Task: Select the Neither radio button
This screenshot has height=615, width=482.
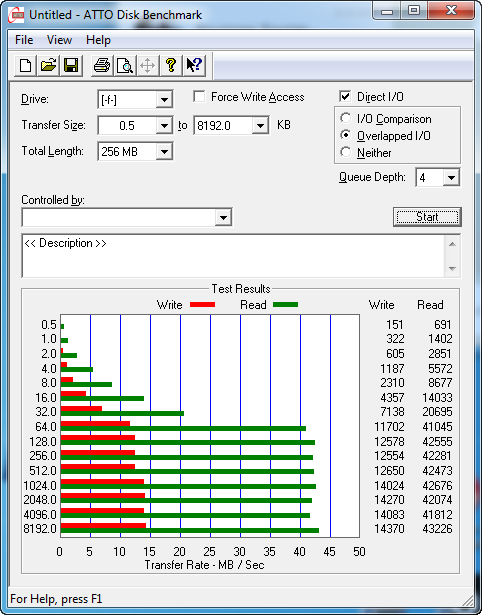Action: coord(346,152)
